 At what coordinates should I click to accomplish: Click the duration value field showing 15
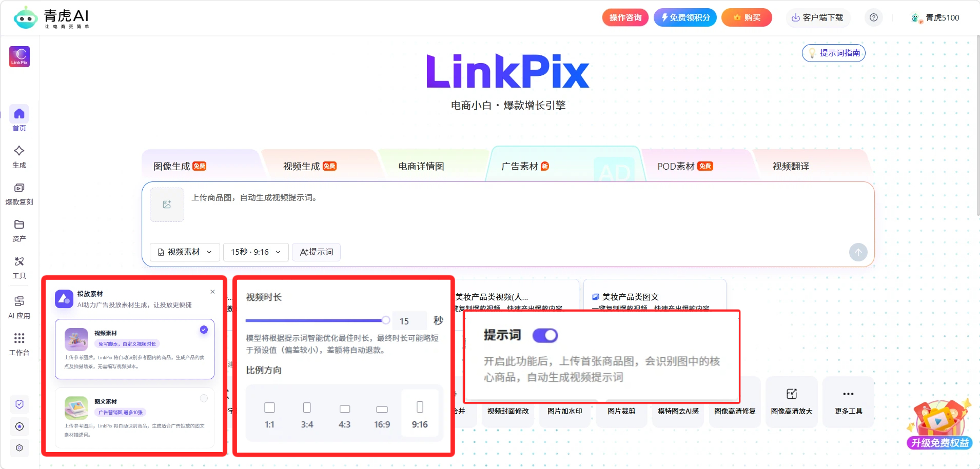pos(409,321)
